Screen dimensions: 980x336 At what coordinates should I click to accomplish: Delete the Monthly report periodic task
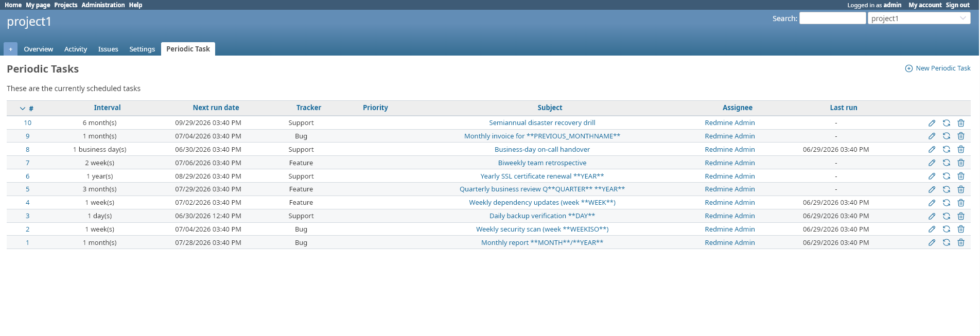tap(960, 242)
